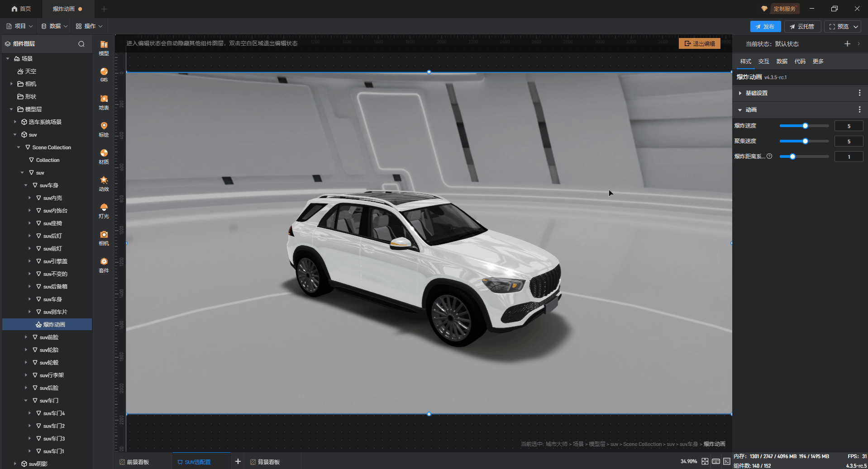This screenshot has width=868, height=469.
Task: Open the GIS tool in the sidebar
Action: coord(104,75)
